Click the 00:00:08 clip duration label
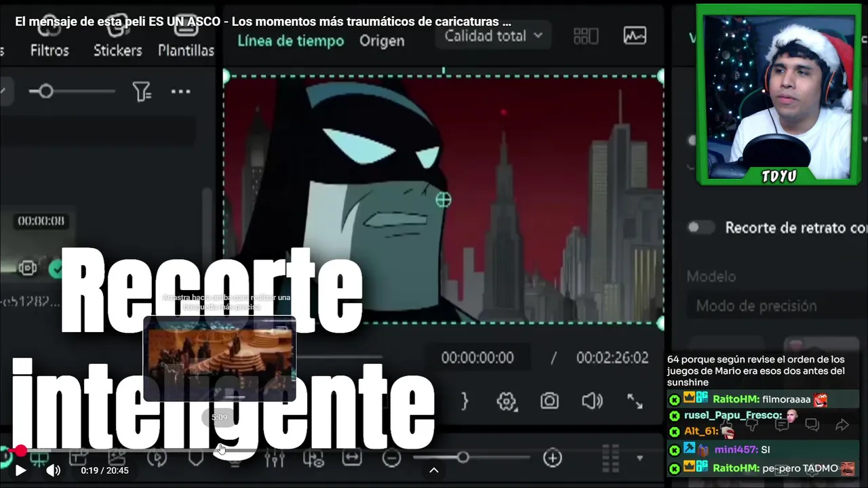Image resolution: width=868 pixels, height=488 pixels. [x=41, y=221]
